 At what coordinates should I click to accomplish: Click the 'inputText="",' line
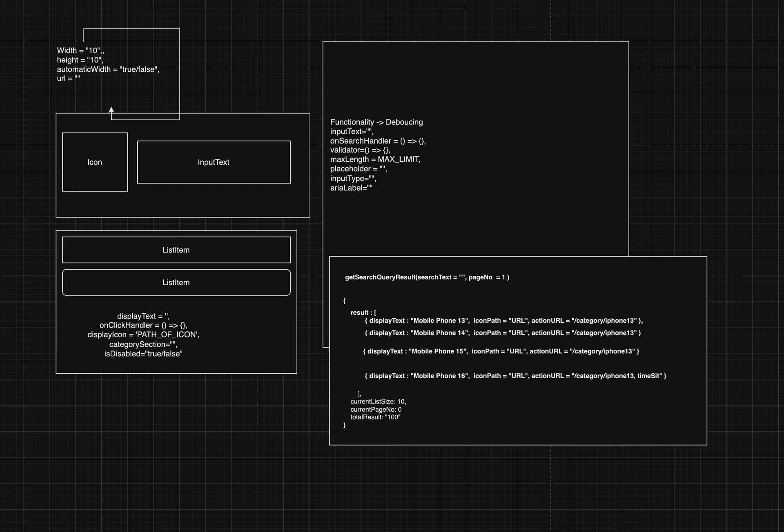(x=352, y=131)
